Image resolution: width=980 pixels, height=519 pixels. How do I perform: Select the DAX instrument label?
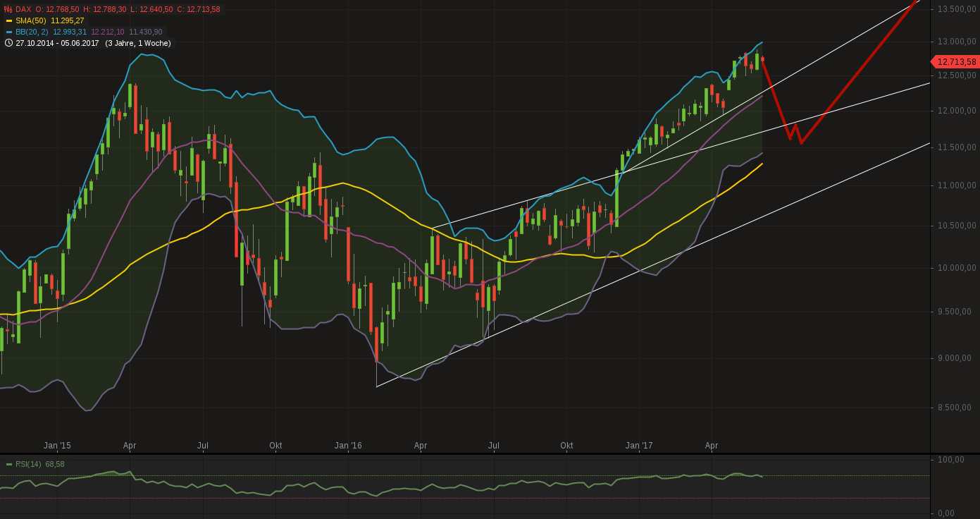point(23,9)
